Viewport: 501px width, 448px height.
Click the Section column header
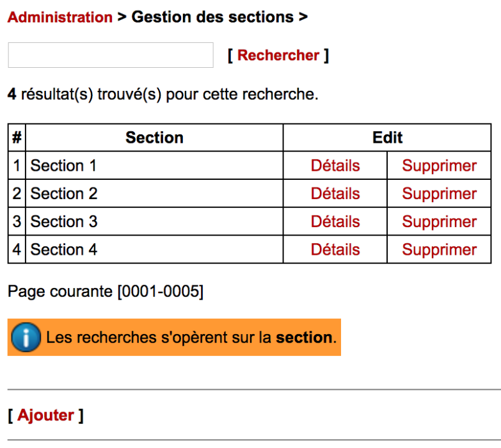click(x=154, y=138)
